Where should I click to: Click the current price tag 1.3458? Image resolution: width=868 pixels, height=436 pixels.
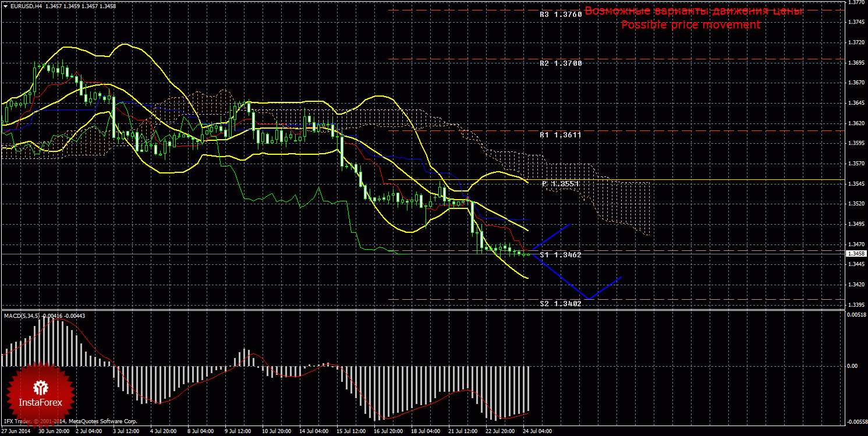(856, 254)
